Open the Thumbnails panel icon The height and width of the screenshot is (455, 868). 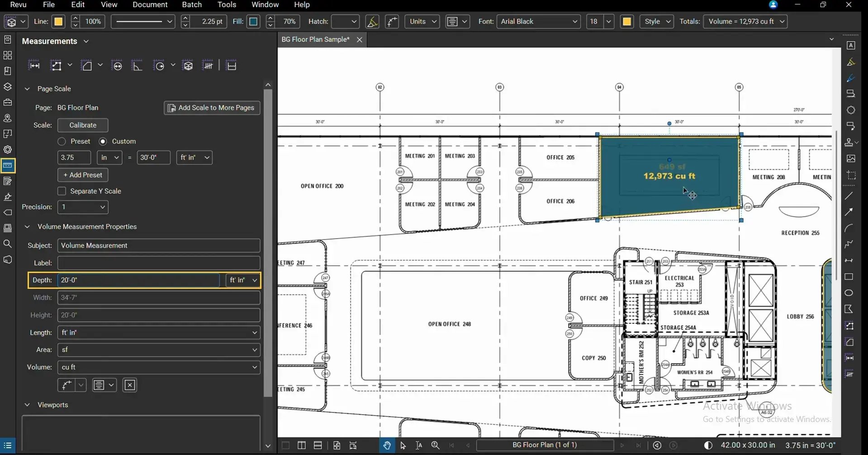click(x=8, y=55)
